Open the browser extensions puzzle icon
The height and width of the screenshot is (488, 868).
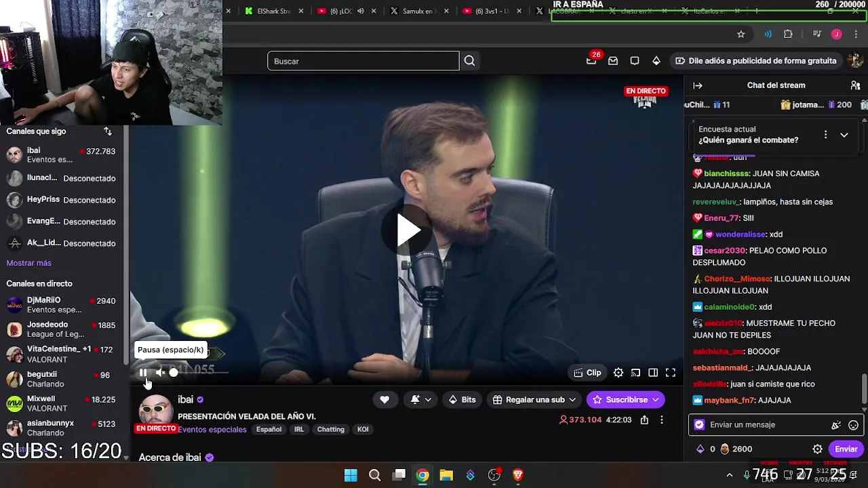click(x=788, y=34)
